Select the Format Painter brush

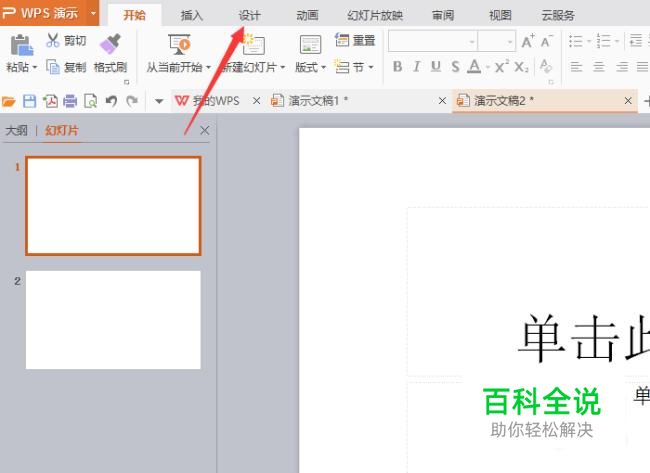pyautogui.click(x=110, y=44)
